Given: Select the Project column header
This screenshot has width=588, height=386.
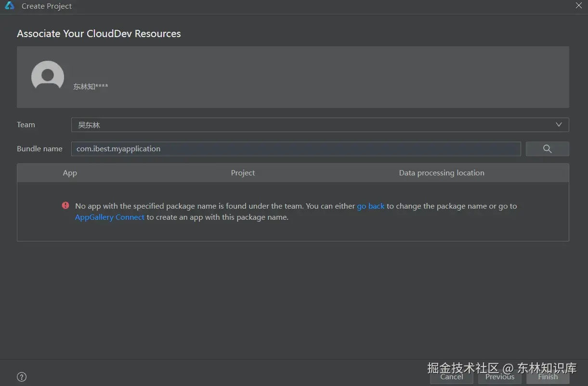Looking at the screenshot, I should pyautogui.click(x=243, y=173).
